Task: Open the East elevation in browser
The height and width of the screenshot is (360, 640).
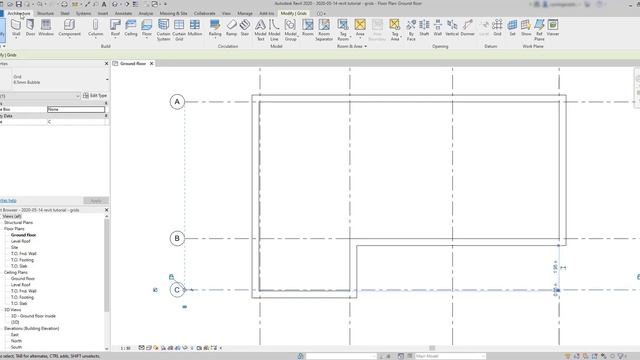Action: [x=15, y=335]
